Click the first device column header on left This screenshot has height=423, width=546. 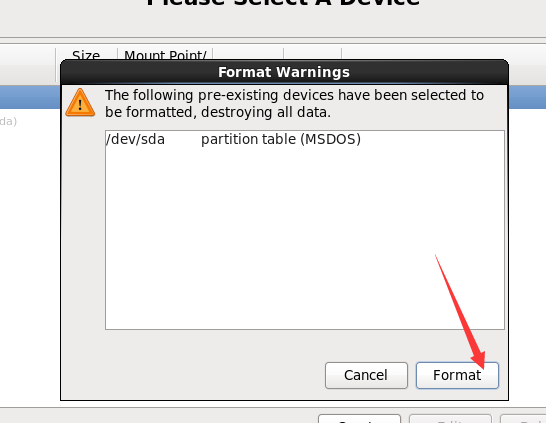[x=28, y=63]
